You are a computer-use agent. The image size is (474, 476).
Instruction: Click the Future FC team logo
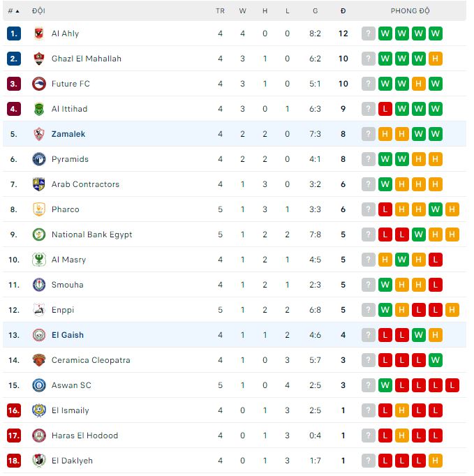click(x=39, y=84)
